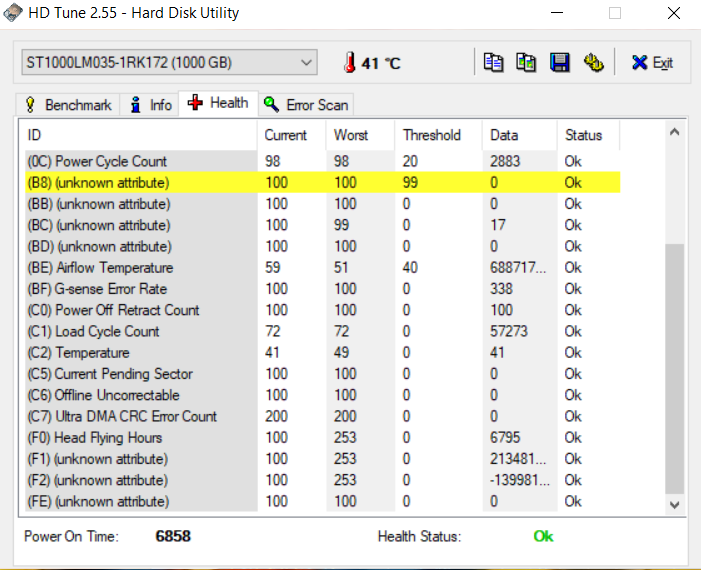The width and height of the screenshot is (701, 570).
Task: Select the (FE) unknown attribute row
Action: click(322, 501)
